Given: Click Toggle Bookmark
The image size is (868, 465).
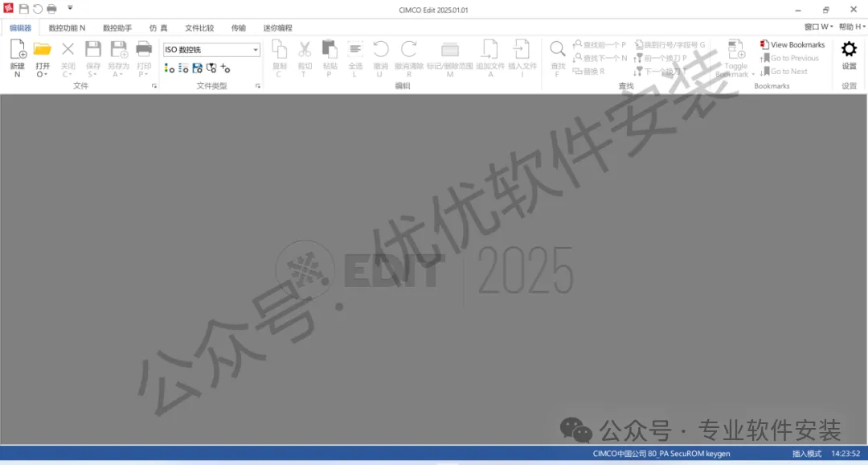Looking at the screenshot, I should coord(735,58).
